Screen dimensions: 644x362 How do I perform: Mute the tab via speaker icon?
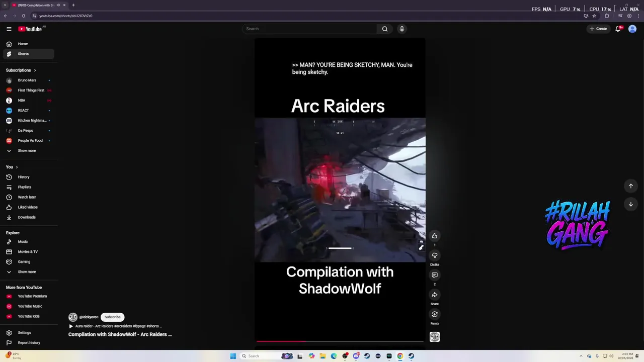[x=58, y=5]
